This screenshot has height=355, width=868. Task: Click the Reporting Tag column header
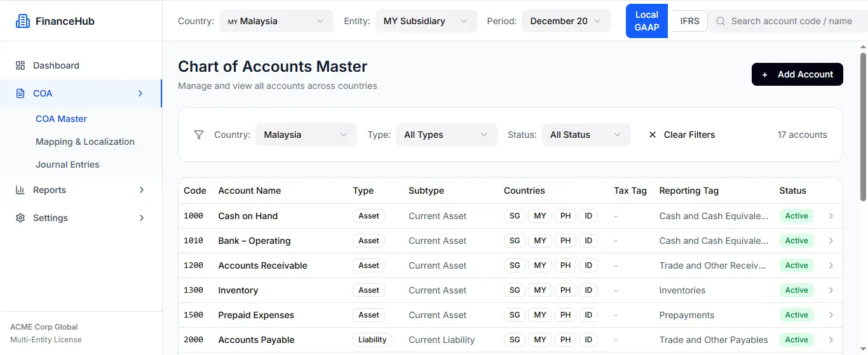(x=689, y=191)
